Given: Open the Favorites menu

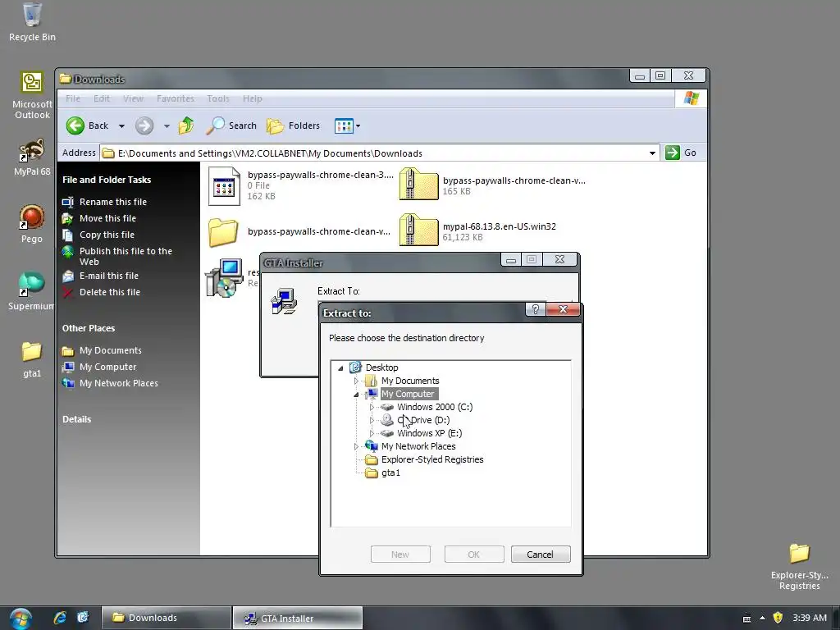Looking at the screenshot, I should click(176, 98).
